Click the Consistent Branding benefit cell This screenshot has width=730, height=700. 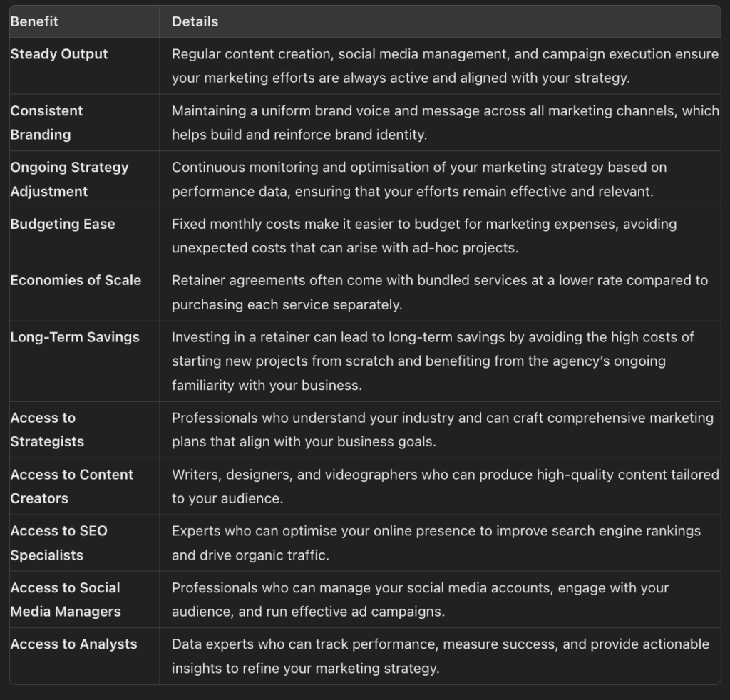click(x=46, y=123)
